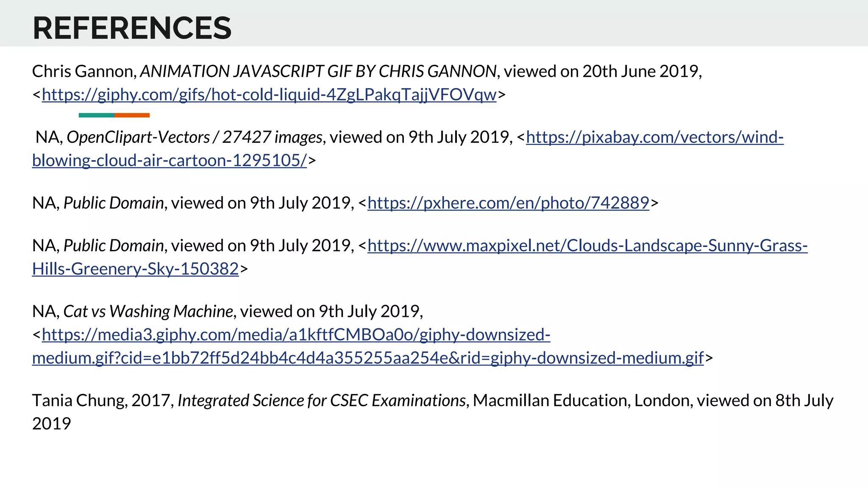Click the ANIMATION JAVASCRIPT GIF italic title

(318, 71)
